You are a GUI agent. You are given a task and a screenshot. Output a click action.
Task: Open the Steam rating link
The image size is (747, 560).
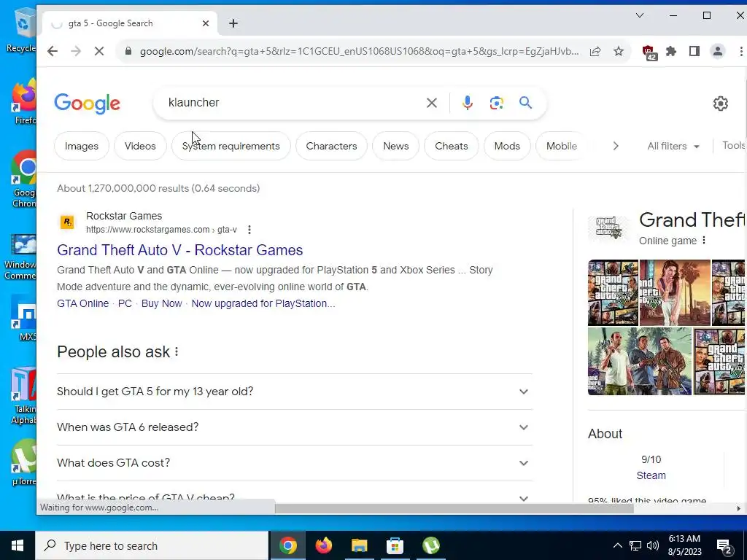651,475
